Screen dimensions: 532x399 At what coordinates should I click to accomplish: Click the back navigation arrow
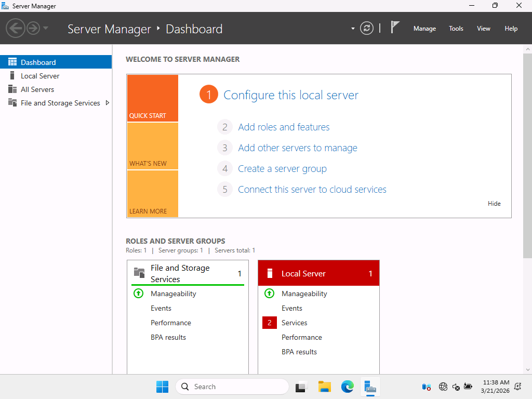tap(16, 28)
